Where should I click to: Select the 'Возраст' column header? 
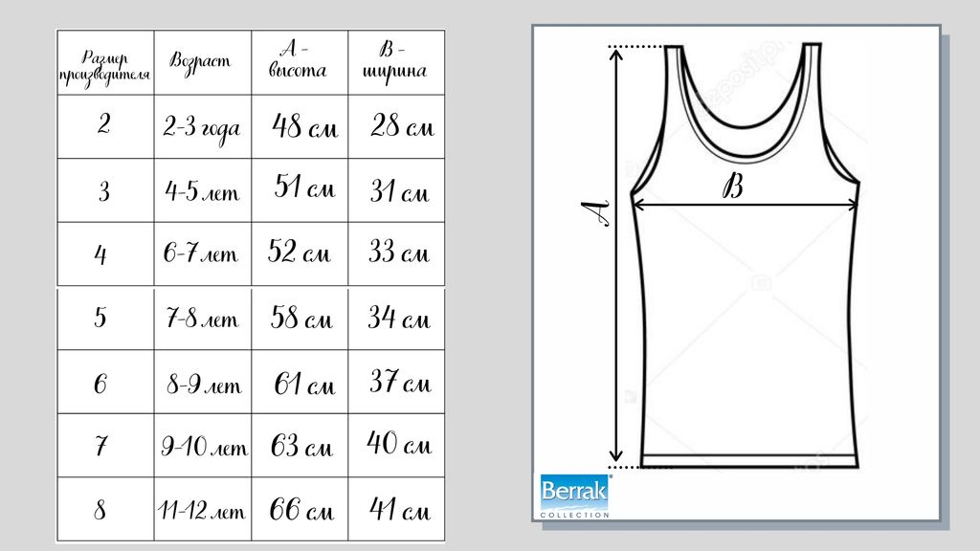click(200, 62)
